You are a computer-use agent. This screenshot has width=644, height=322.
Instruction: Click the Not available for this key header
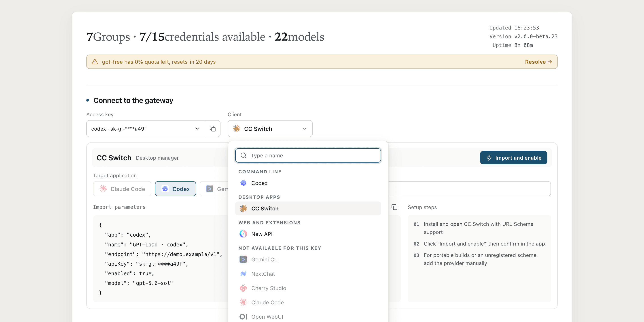pos(280,248)
